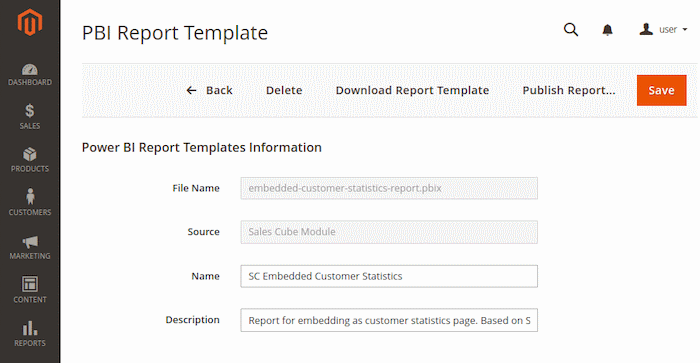Image resolution: width=700 pixels, height=363 pixels.
Task: Click the search magnifier icon
Action: click(571, 30)
